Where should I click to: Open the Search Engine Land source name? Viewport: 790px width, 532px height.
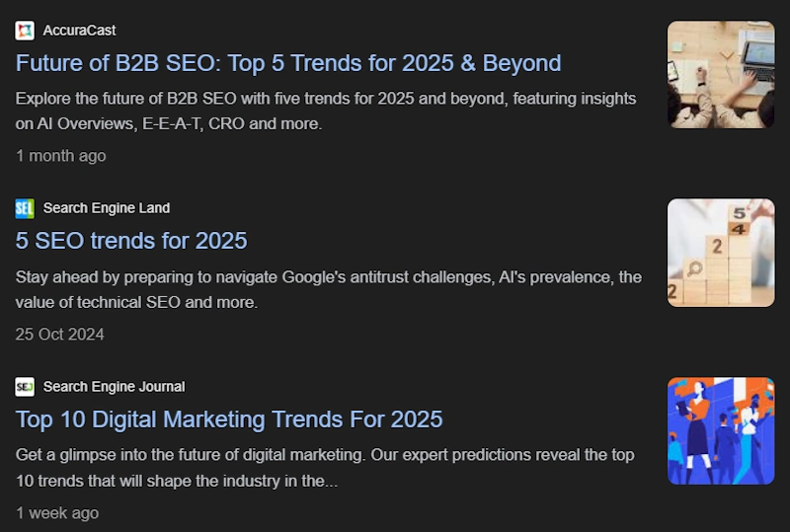click(x=107, y=208)
